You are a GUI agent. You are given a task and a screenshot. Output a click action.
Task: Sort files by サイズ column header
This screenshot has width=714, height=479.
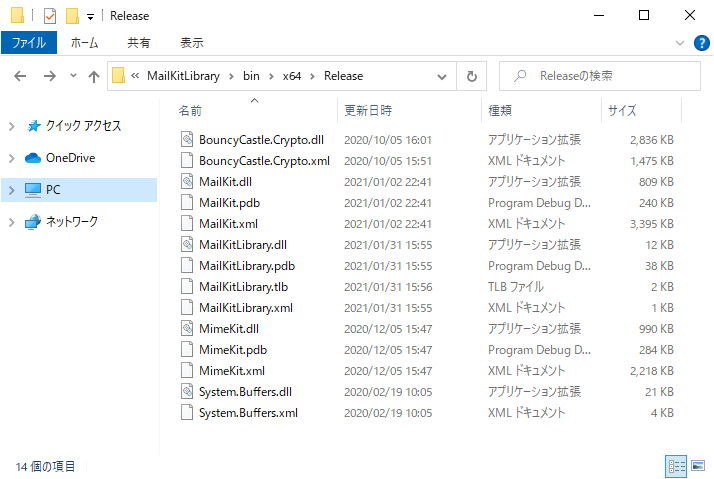622,111
